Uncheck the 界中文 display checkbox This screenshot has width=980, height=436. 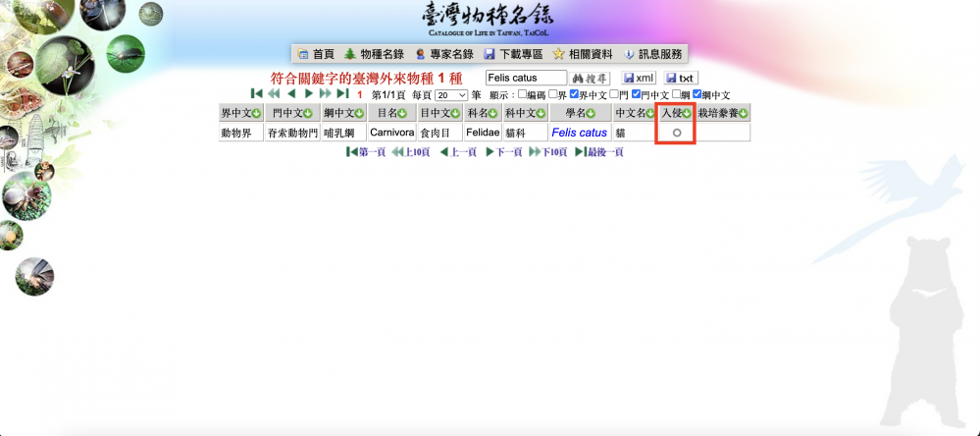pos(574,94)
